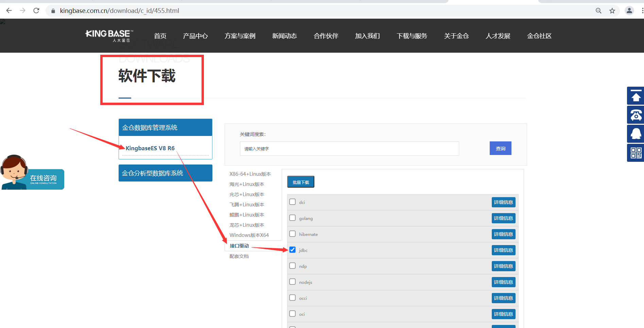The height and width of the screenshot is (328, 644).
Task: Select the 接口驱动 tab
Action: point(239,246)
